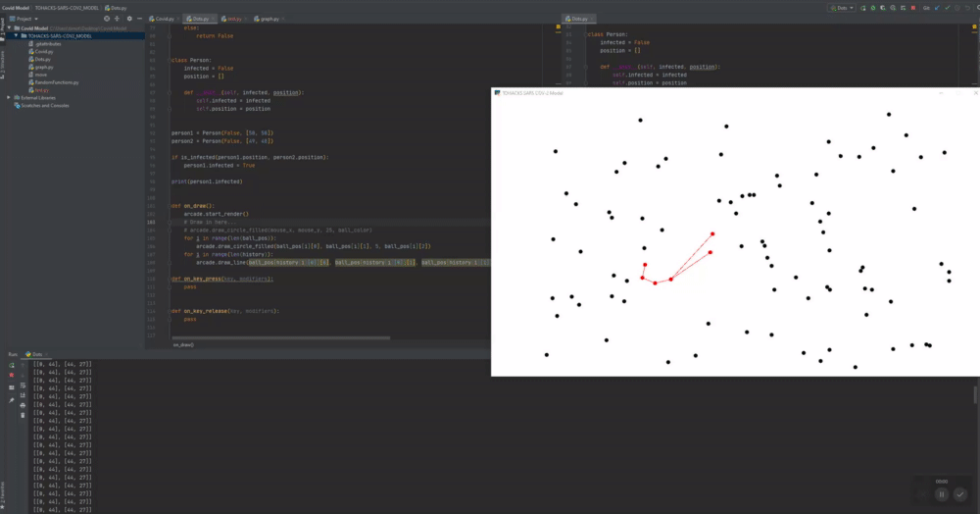Switch to the Covid.py editor tab

164,19
